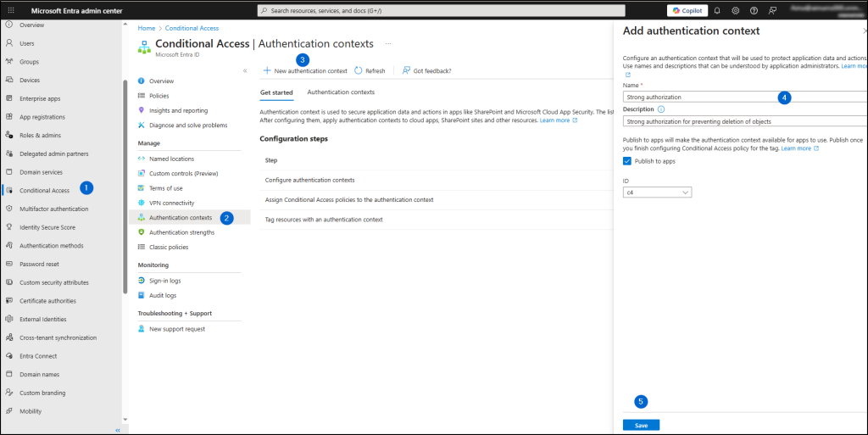868x435 pixels.
Task: Click the Enterprise apps icon
Action: coord(8,98)
